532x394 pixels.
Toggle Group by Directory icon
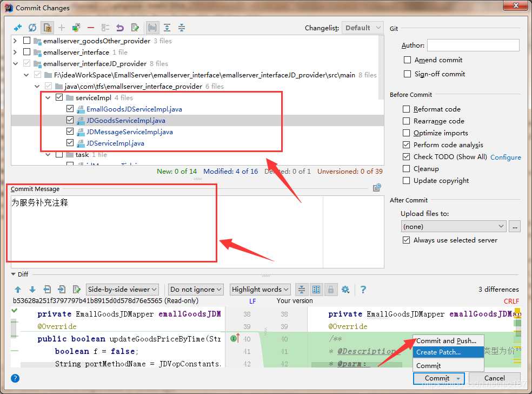point(152,28)
